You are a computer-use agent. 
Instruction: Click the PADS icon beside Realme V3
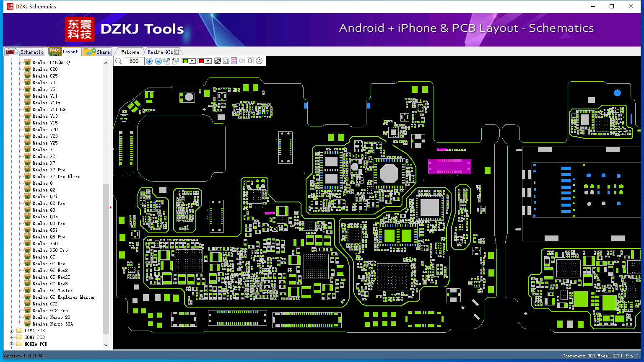27,83
